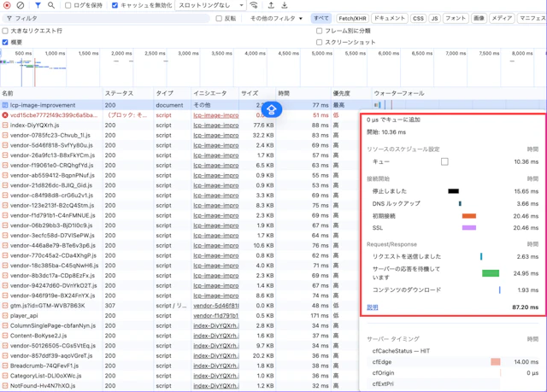547x392 pixels.
Task: Select メディア filter tab
Action: 502,18
